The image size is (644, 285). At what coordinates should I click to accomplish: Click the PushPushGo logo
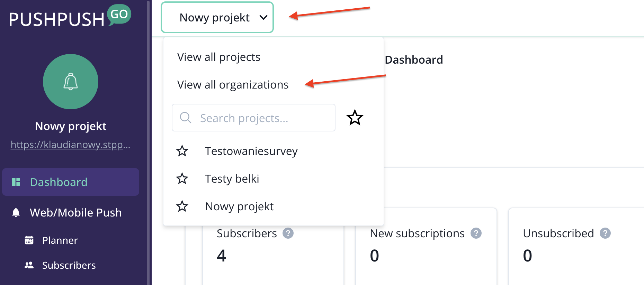(x=70, y=17)
